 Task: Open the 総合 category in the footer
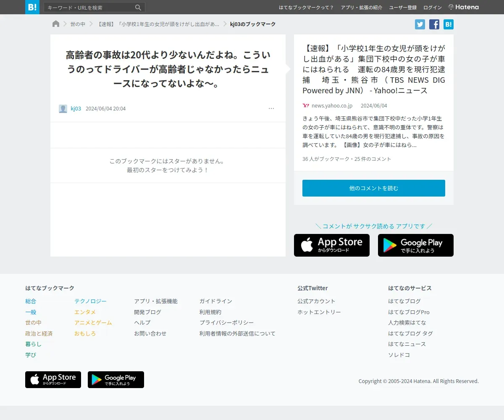point(31,301)
